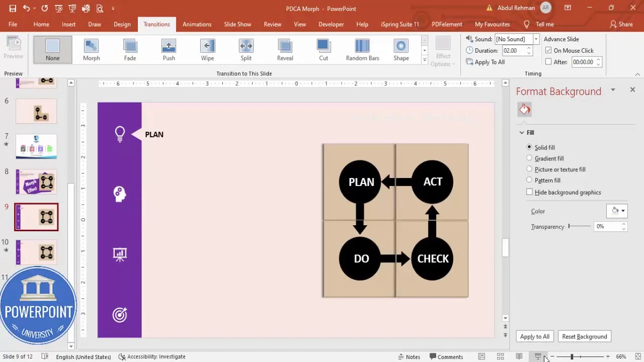This screenshot has height=362, width=644.
Task: Select the bullseye target icon on the slide
Action: (120, 315)
